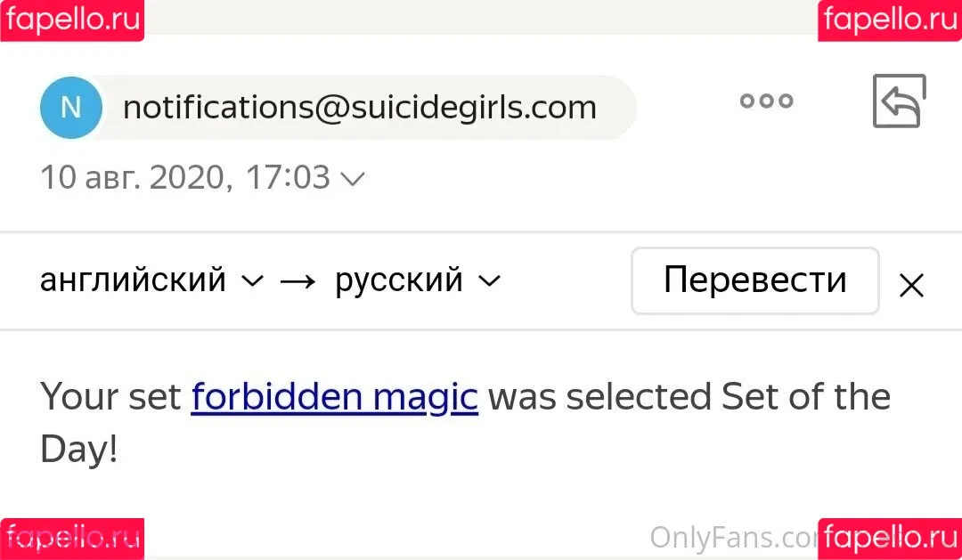Click the arrow between the two languages
962x560 pixels.
point(298,281)
